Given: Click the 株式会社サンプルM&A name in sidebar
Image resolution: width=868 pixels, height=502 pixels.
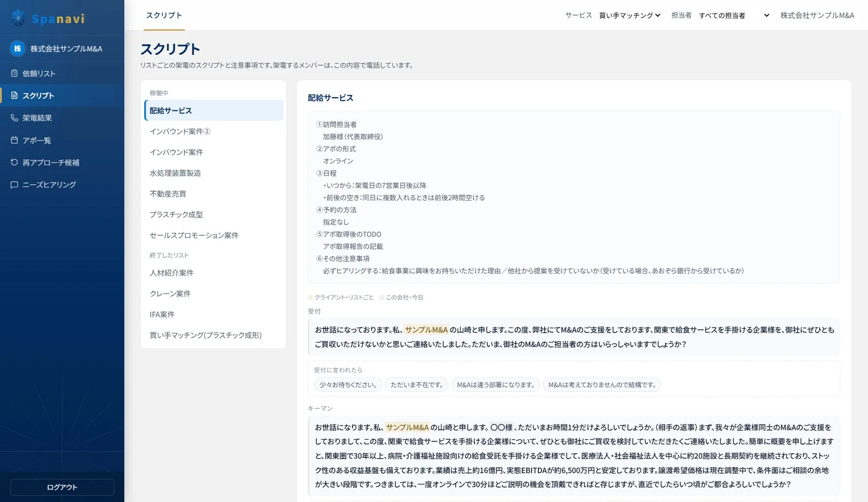Looking at the screenshot, I should point(66,49).
